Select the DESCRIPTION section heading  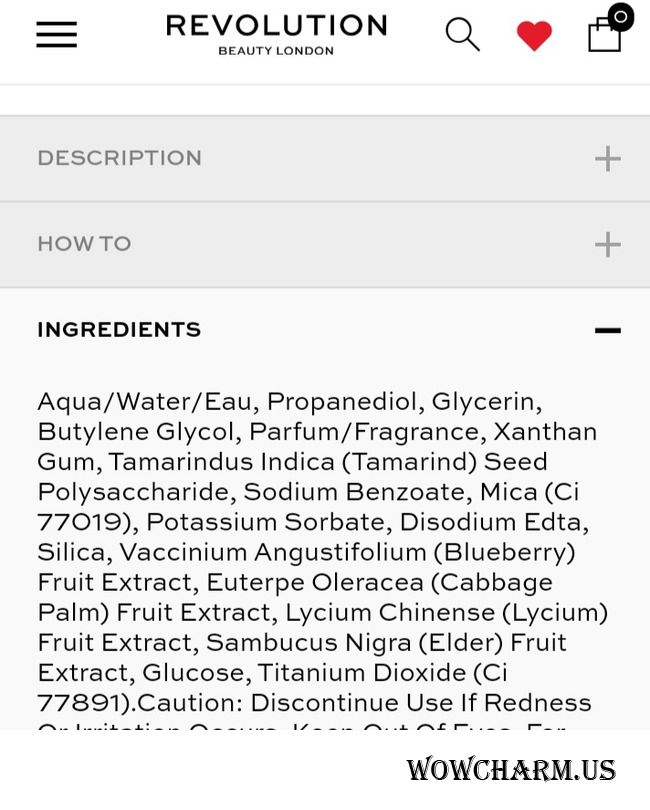tap(119, 158)
